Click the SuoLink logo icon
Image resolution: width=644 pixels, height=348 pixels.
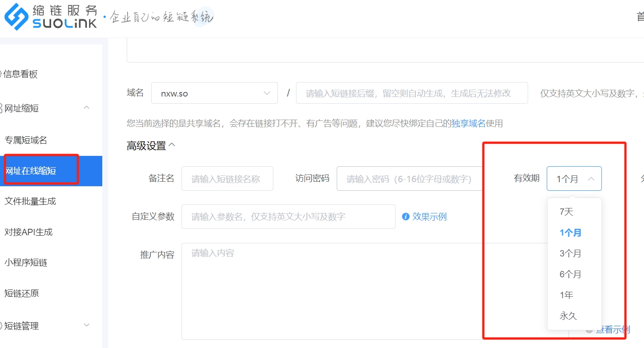pyautogui.click(x=16, y=17)
